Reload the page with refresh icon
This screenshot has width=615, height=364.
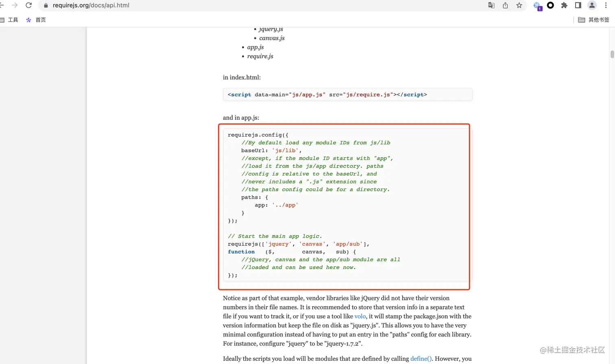click(28, 5)
